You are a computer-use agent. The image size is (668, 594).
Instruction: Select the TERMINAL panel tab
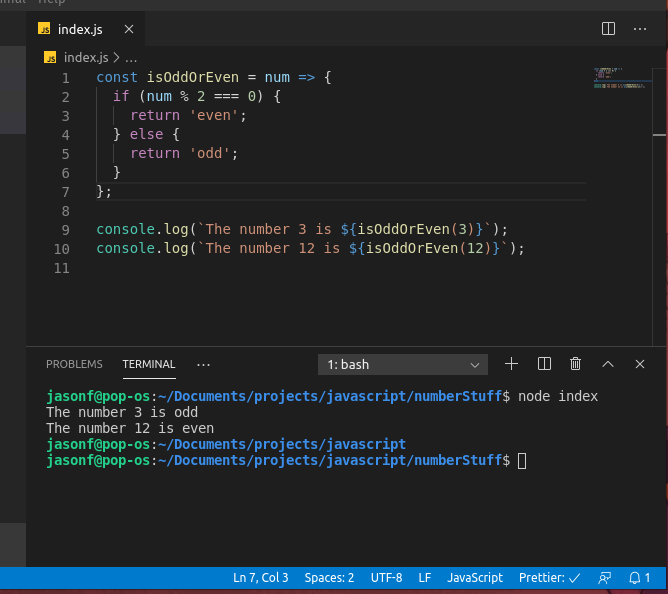pyautogui.click(x=149, y=364)
